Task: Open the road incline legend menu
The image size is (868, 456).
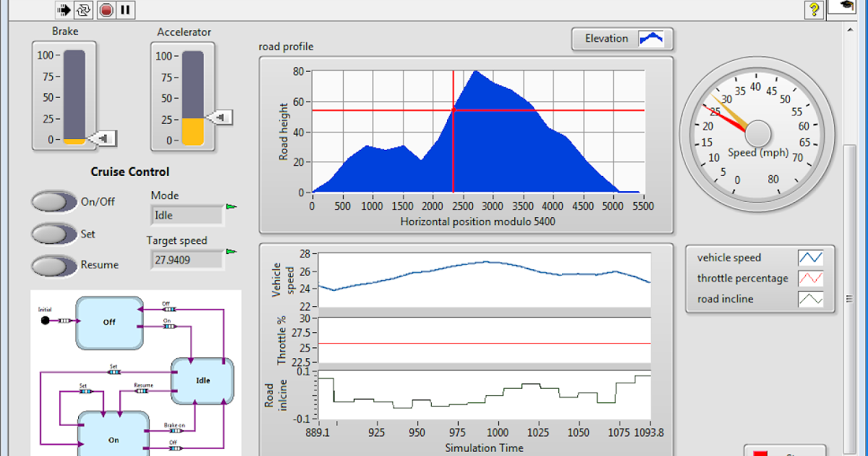Action: (811, 299)
